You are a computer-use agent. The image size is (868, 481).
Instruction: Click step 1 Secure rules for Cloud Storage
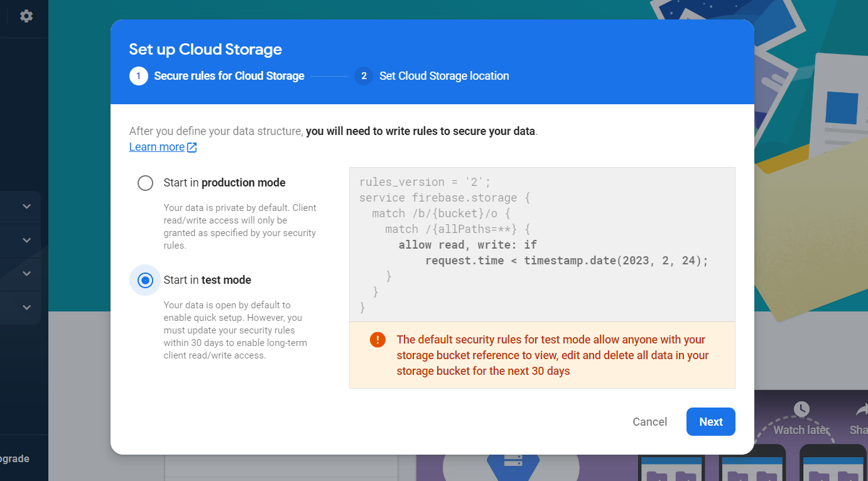click(x=217, y=76)
